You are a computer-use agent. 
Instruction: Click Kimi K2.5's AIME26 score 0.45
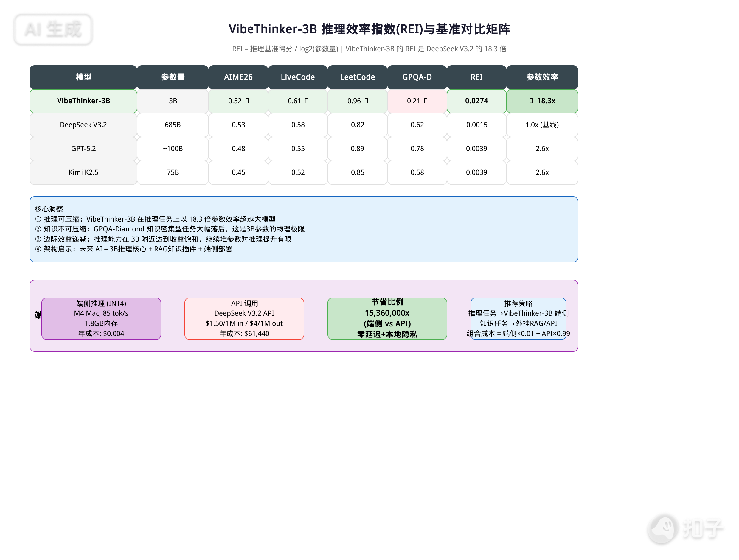(238, 173)
